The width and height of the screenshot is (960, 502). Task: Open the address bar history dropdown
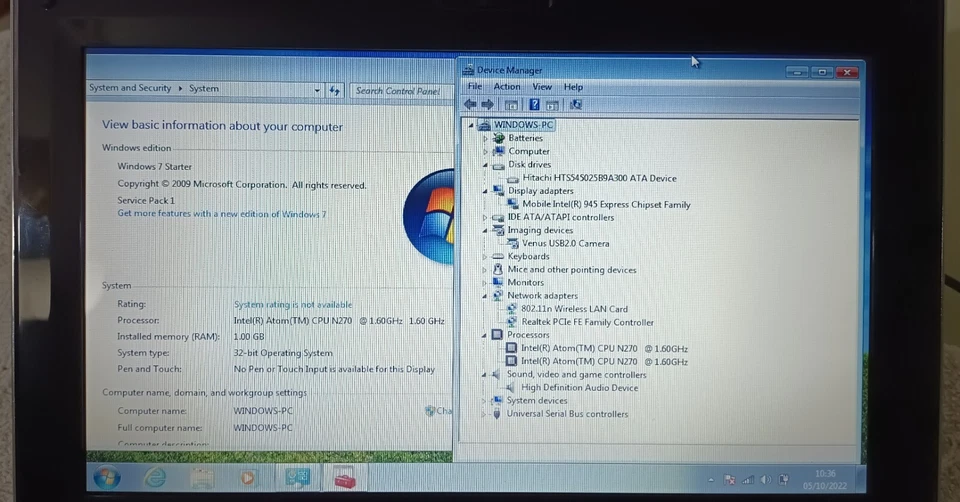[317, 91]
